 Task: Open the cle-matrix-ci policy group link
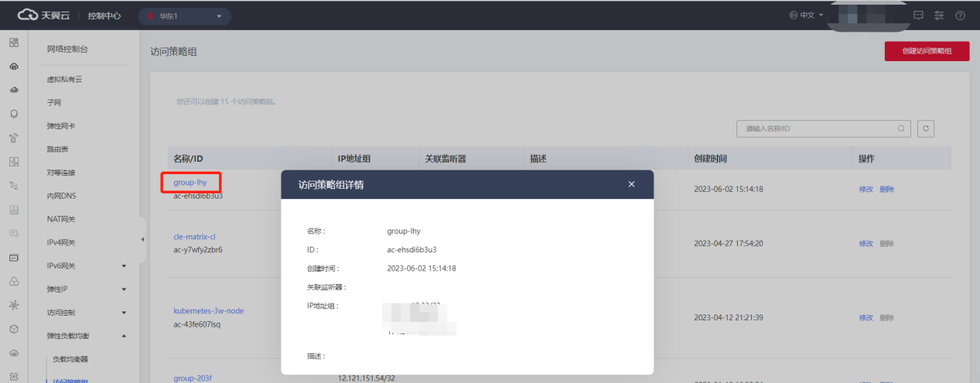193,237
